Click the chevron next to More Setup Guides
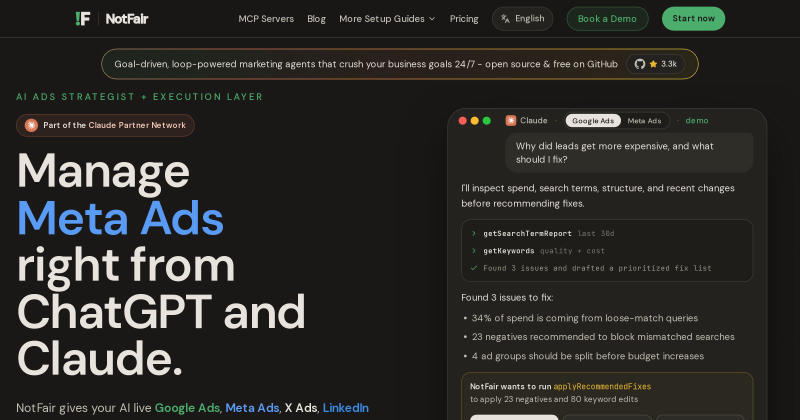Viewport: 800px width, 420px height. 432,19
